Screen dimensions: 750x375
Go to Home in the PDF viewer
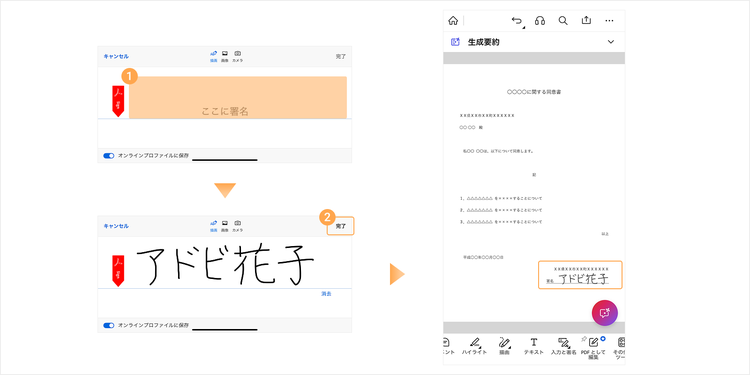[x=453, y=21]
